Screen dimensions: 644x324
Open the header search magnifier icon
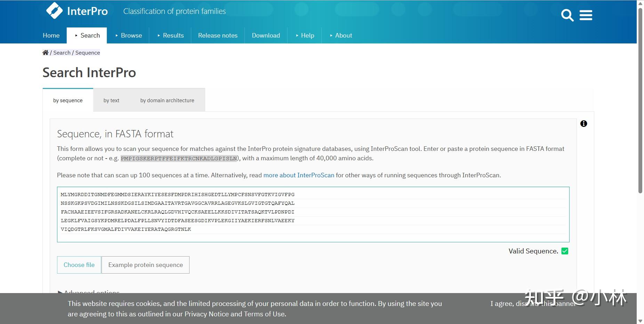[567, 15]
